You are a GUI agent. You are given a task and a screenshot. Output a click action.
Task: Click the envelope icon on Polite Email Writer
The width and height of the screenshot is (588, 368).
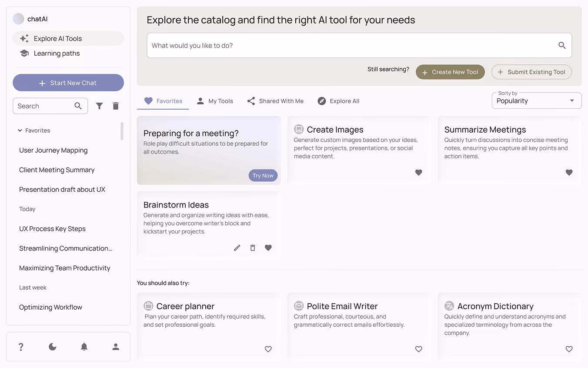(299, 306)
